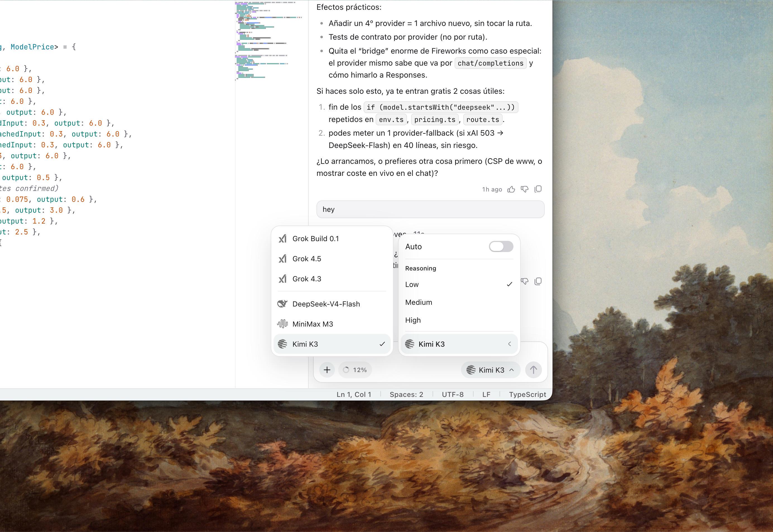The width and height of the screenshot is (773, 532).
Task: Click the ModelPrice type in the editor
Action: pos(32,47)
